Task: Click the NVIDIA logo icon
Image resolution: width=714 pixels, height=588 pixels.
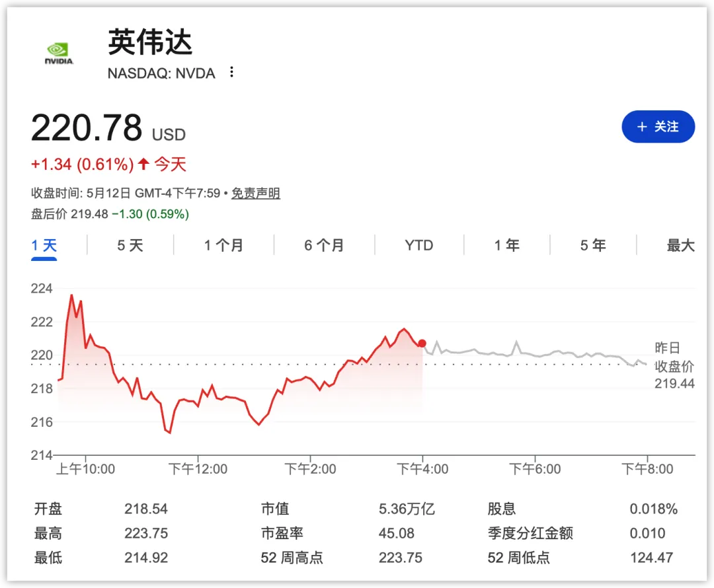Action: coord(59,54)
